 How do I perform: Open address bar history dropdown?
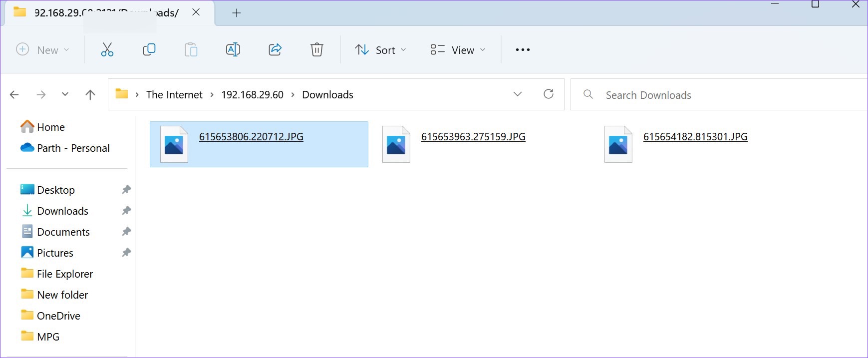pyautogui.click(x=518, y=94)
